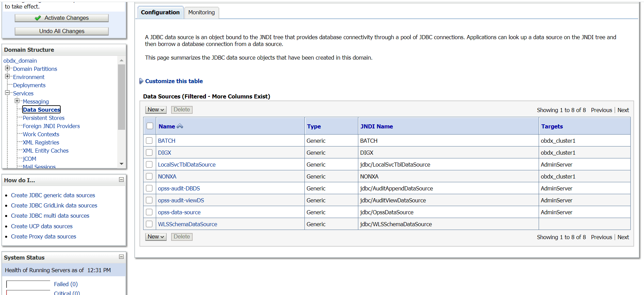Screen dimensions: 644x295
Task: Open the WLSSchemaDataSource link
Action: click(x=188, y=224)
